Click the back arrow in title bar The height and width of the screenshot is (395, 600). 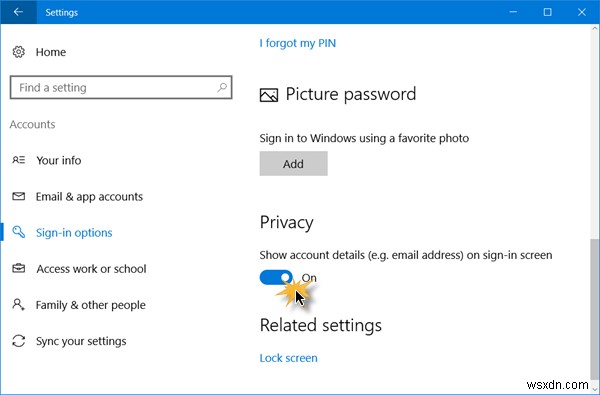(18, 12)
